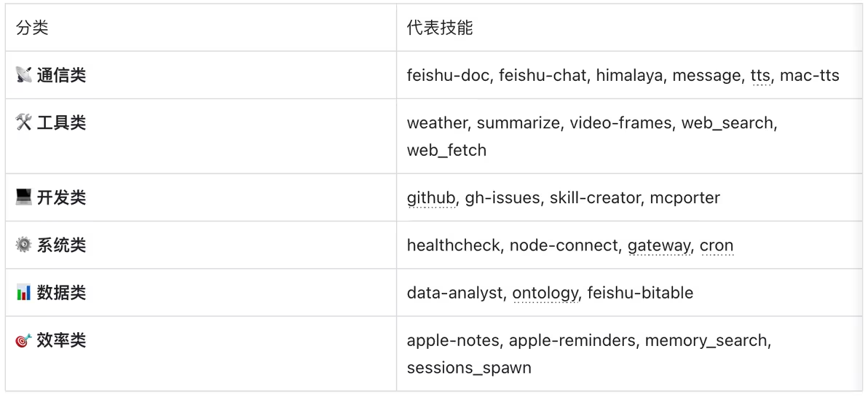Click the bar chart emoji icon

click(x=23, y=293)
